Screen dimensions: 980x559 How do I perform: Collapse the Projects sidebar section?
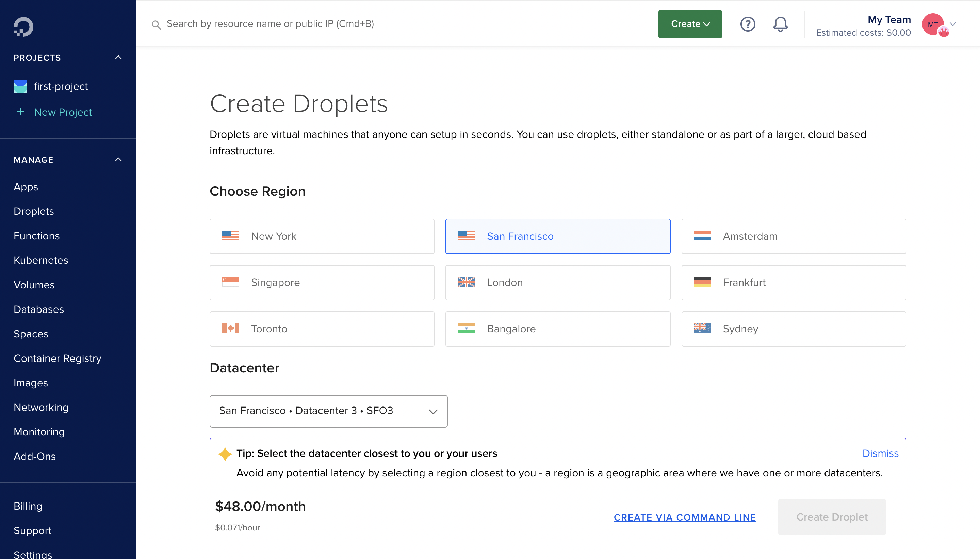118,58
